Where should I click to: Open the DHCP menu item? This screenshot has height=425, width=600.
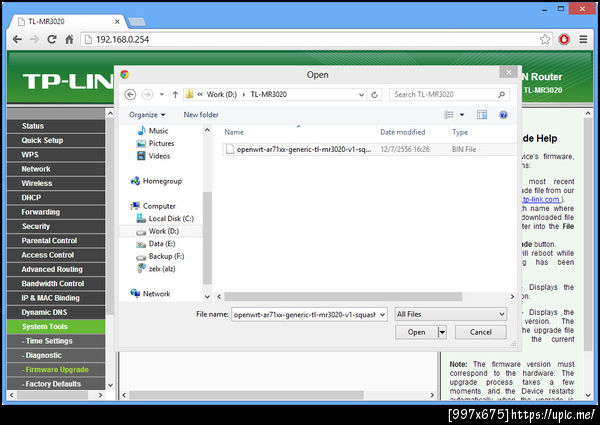point(56,198)
